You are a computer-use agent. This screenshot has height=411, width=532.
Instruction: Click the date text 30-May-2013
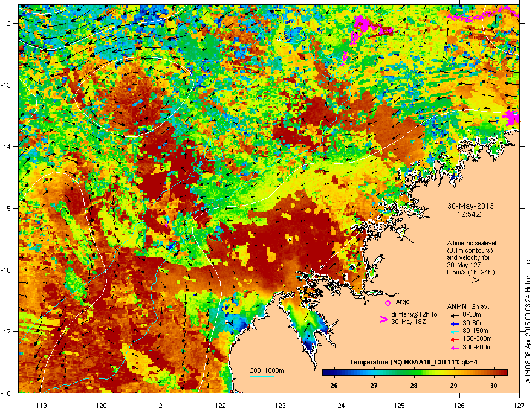[x=470, y=206]
